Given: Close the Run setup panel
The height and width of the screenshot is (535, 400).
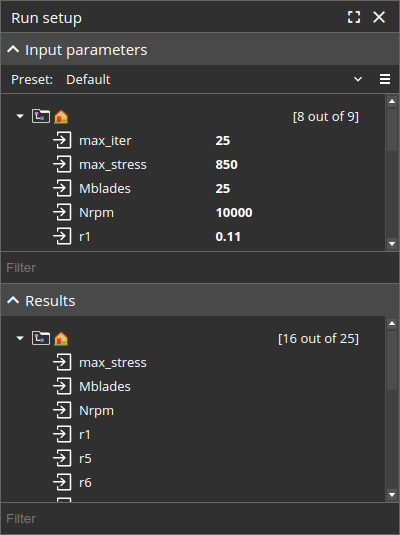Looking at the screenshot, I should pos(379,17).
